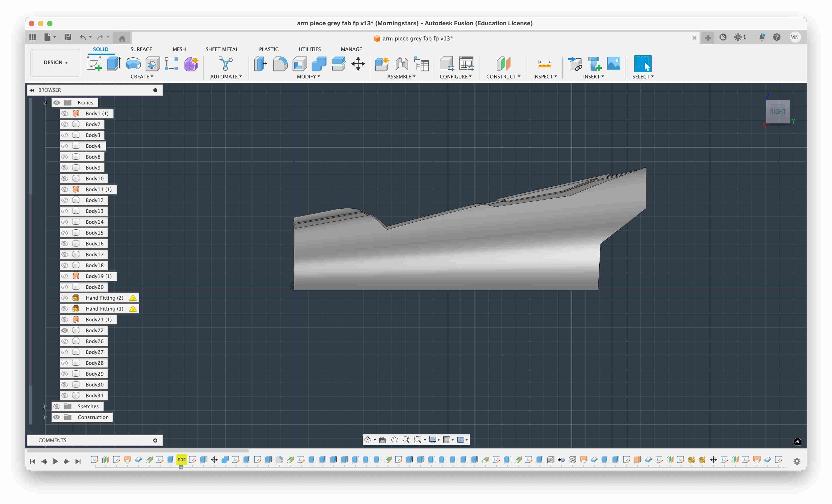Open timeline settings gear
Image resolution: width=832 pixels, height=504 pixels.
(x=797, y=461)
